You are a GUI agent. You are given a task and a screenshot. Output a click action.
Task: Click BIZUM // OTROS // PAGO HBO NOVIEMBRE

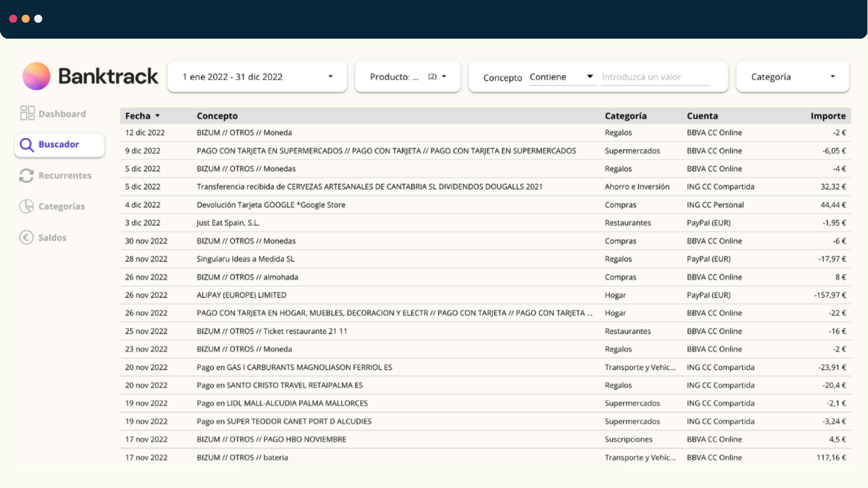pyautogui.click(x=271, y=439)
